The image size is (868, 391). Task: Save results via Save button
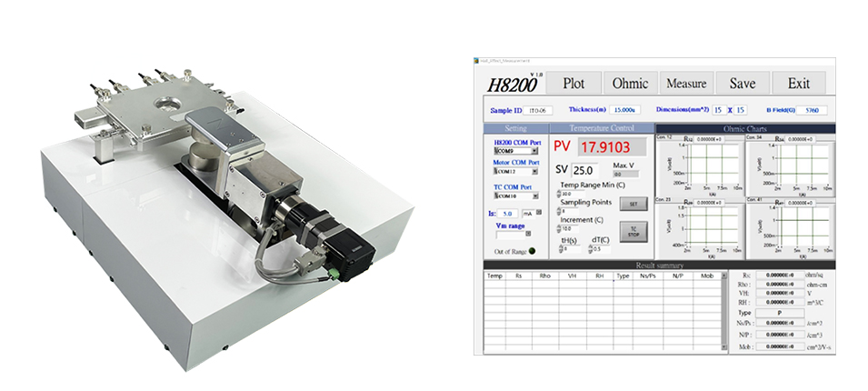pyautogui.click(x=743, y=83)
